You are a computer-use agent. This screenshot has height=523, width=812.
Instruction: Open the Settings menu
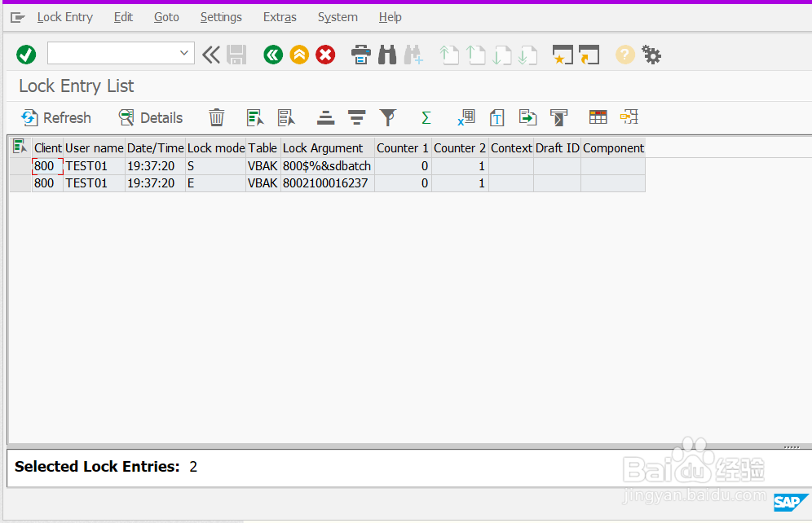point(221,17)
